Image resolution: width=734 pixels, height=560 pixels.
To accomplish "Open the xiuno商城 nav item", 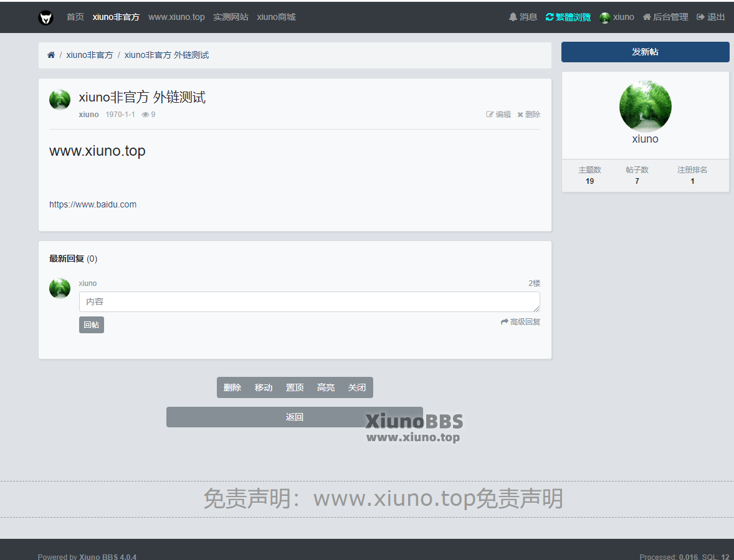I will click(x=276, y=17).
